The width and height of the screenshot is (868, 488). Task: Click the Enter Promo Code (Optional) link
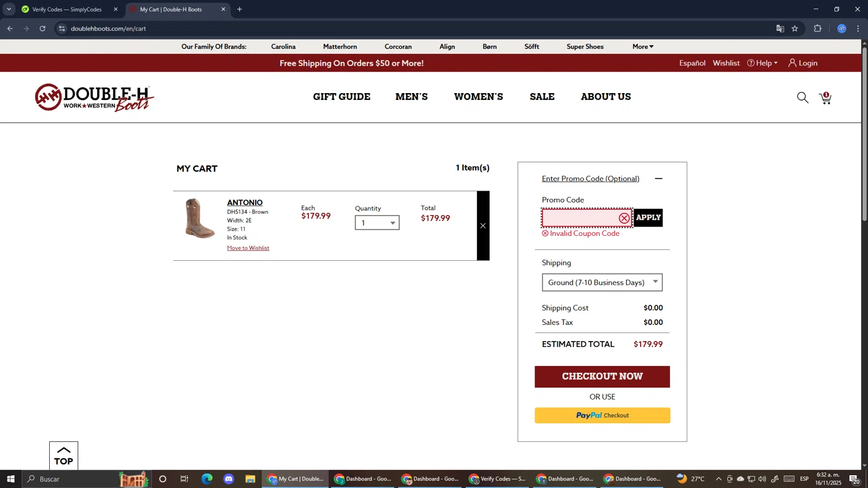[590, 179]
